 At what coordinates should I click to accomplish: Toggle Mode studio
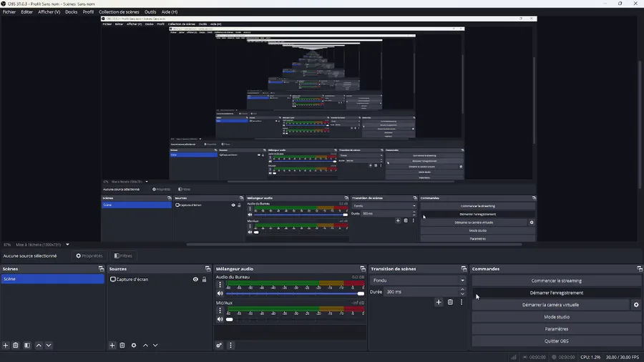pos(557,317)
